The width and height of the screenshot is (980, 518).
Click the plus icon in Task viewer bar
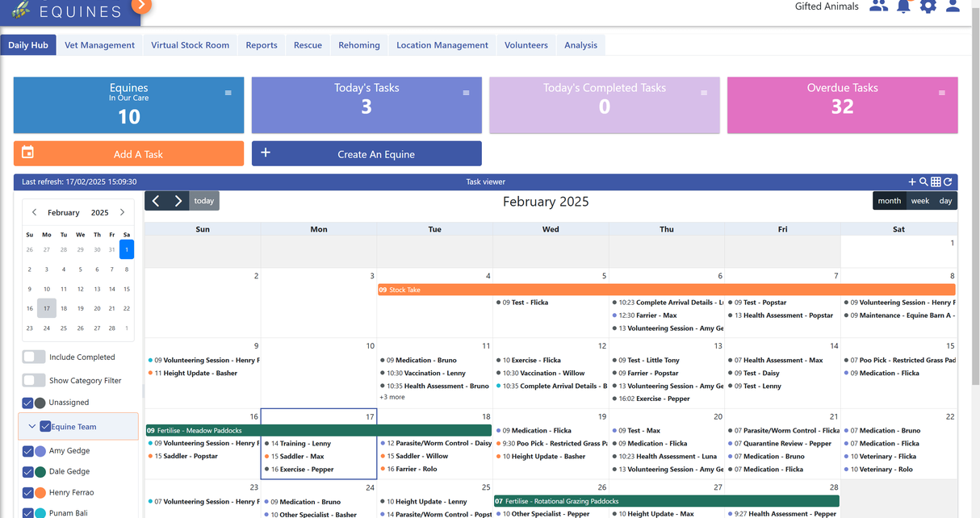(x=912, y=182)
